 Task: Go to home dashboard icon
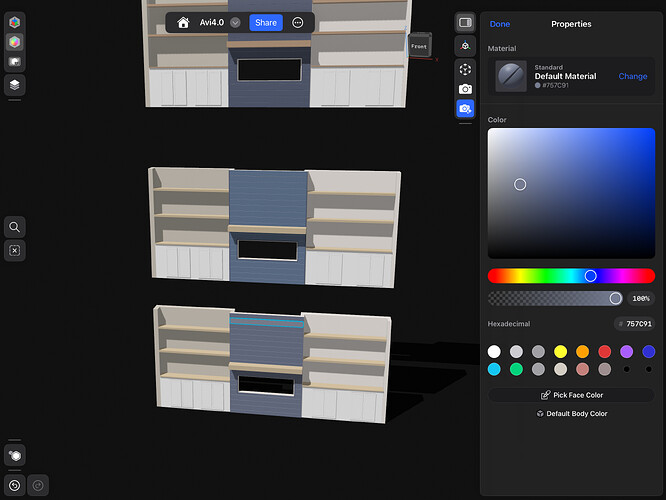[183, 23]
